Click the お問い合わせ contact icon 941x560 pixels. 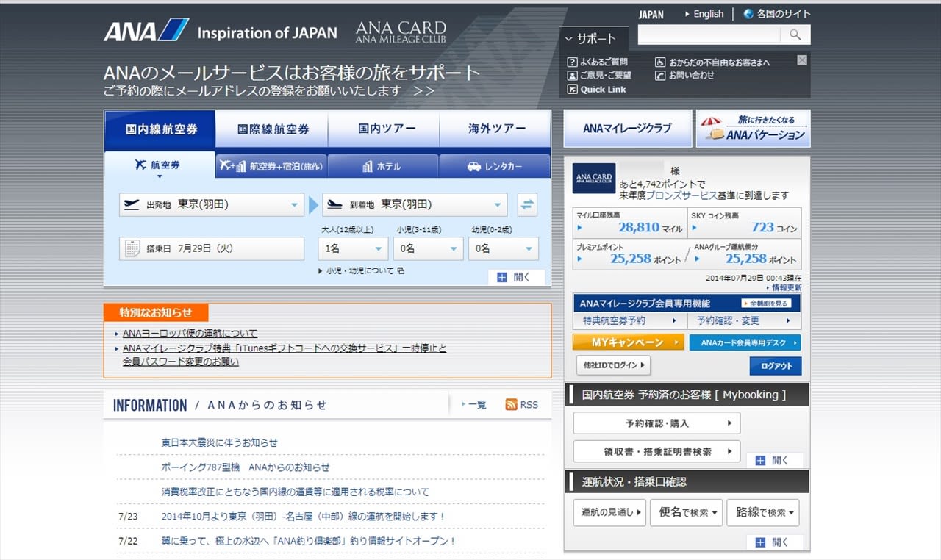point(660,75)
